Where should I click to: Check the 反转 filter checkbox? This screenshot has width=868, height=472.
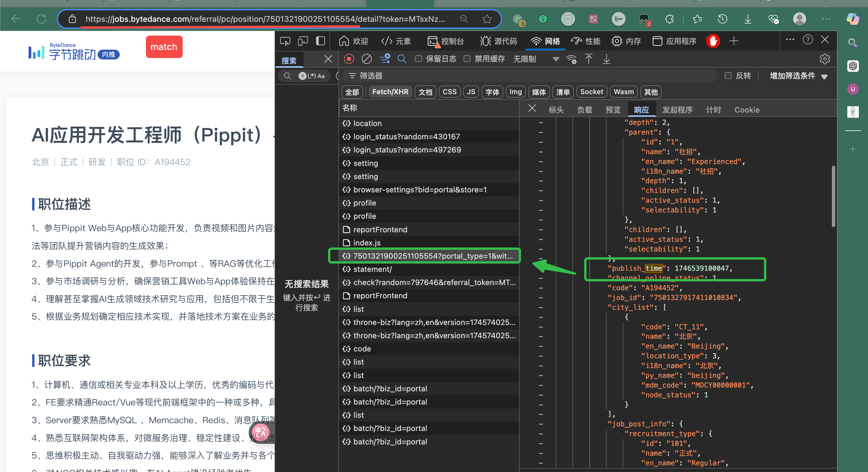pyautogui.click(x=728, y=76)
